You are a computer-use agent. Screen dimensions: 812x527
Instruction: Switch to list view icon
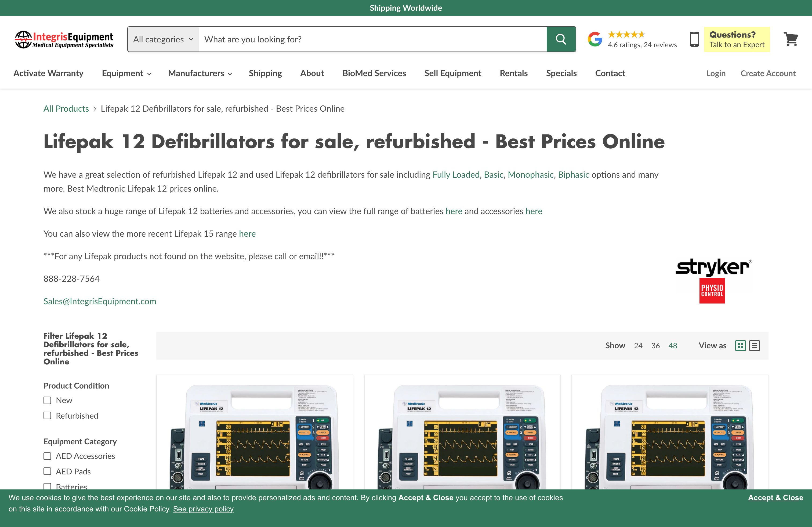(x=754, y=346)
